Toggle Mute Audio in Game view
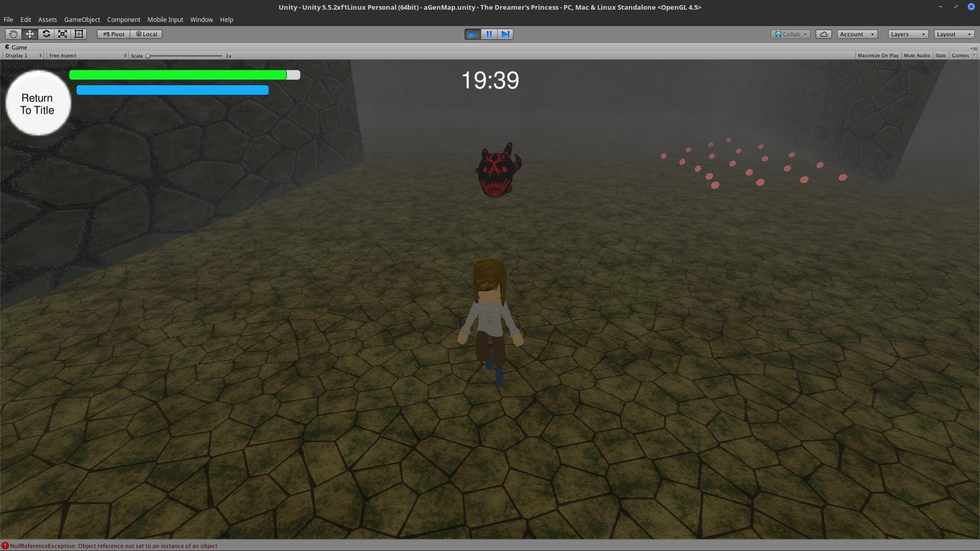The height and width of the screenshot is (551, 980). (917, 56)
